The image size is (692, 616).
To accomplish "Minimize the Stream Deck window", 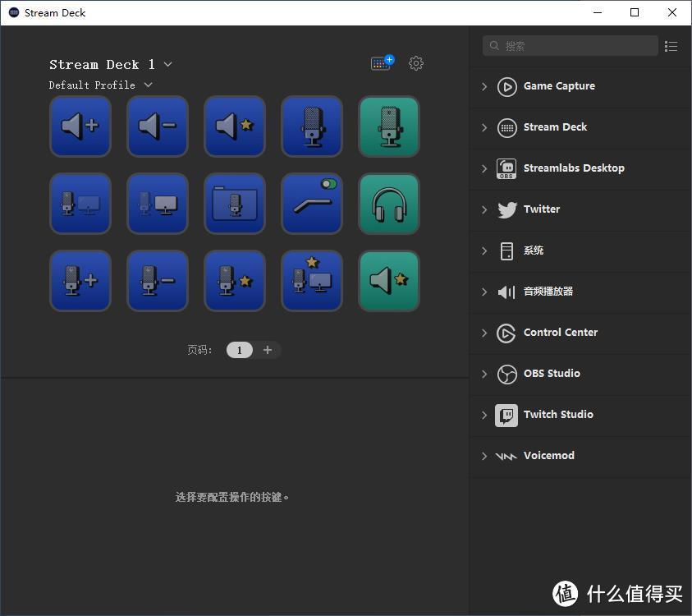I will (598, 12).
